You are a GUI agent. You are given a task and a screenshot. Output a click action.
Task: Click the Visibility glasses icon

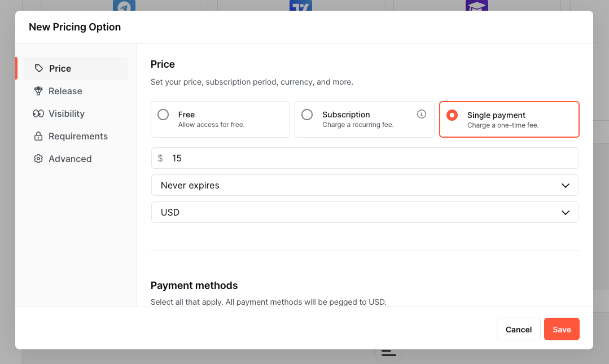[x=38, y=113]
